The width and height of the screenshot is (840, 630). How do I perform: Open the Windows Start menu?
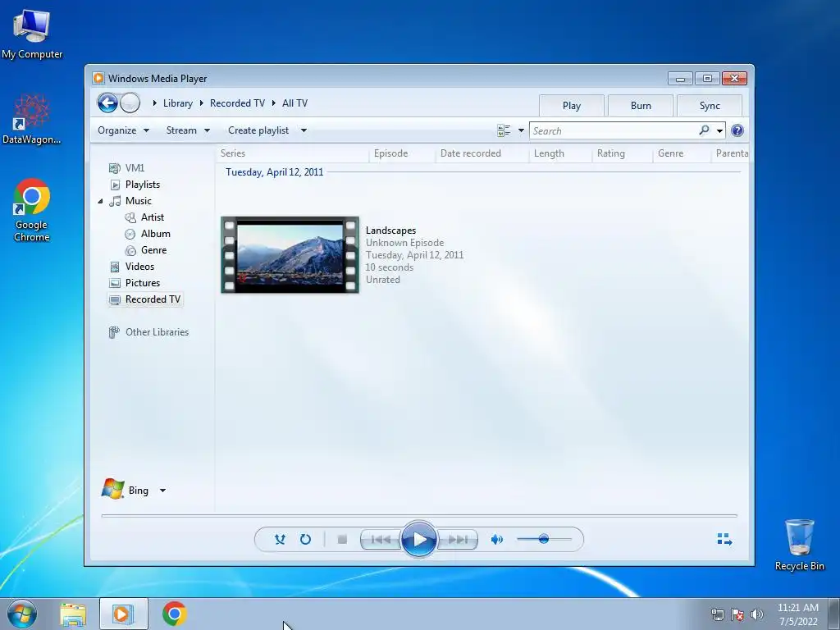[x=21, y=614]
